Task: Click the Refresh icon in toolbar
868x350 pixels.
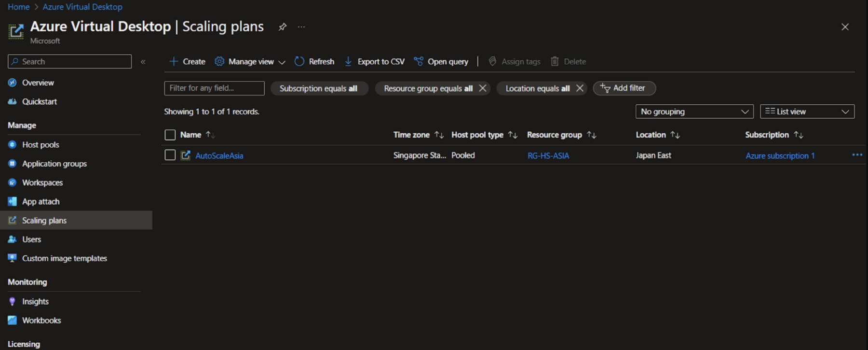Action: [x=299, y=61]
